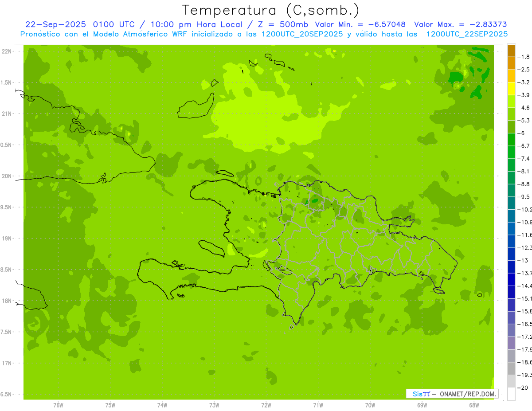Click the white swatch below the -20 label

pyautogui.click(x=511, y=394)
